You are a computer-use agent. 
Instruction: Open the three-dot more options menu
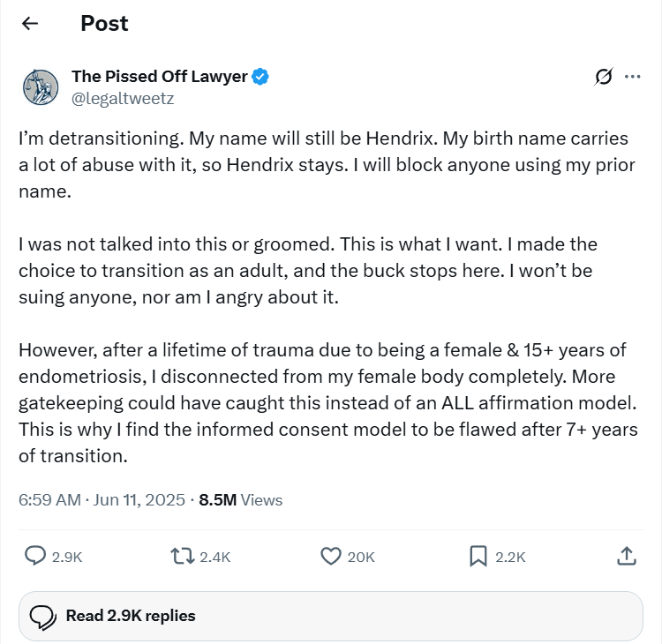632,77
